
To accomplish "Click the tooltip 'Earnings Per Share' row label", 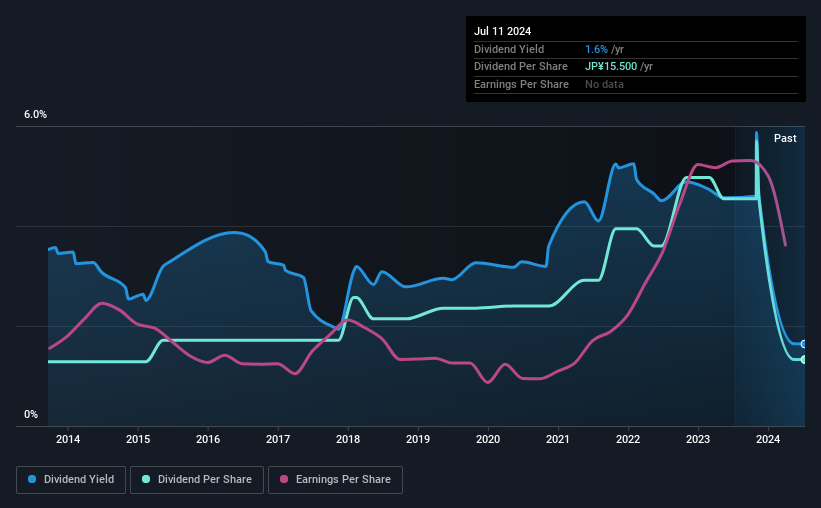I will pyautogui.click(x=521, y=84).
